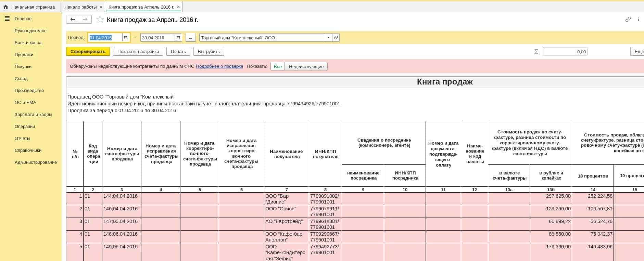
Task: Open calendar for start date 01.04.2016
Action: [126, 38]
